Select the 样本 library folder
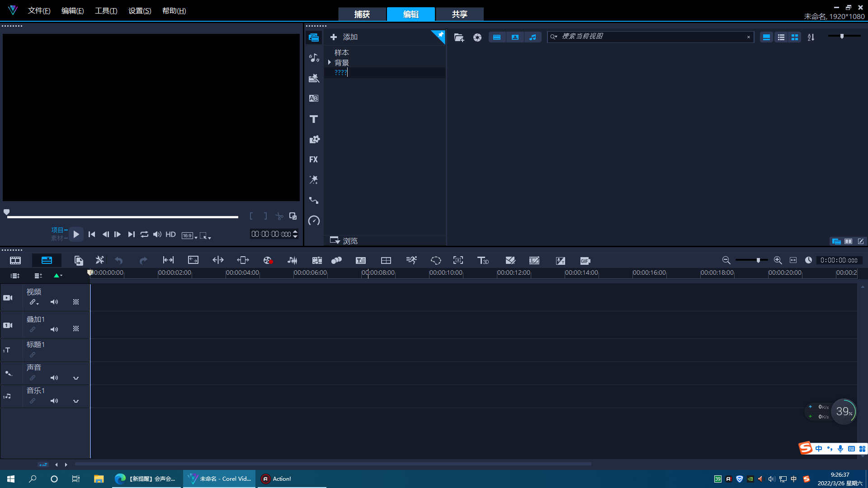The height and width of the screenshot is (488, 868). point(341,52)
